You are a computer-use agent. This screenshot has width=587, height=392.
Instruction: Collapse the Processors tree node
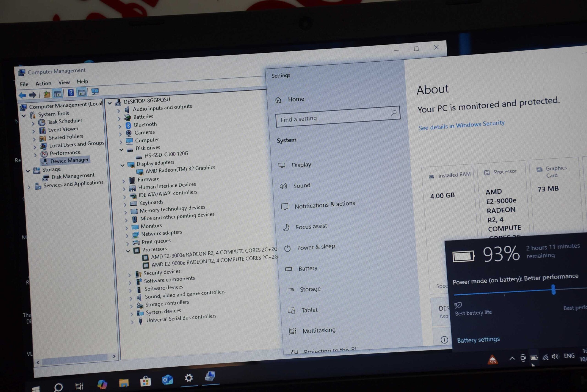click(128, 251)
